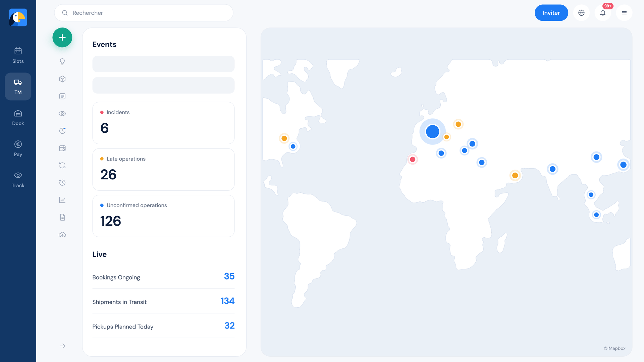Open notifications bell with 99+ badge

603,13
